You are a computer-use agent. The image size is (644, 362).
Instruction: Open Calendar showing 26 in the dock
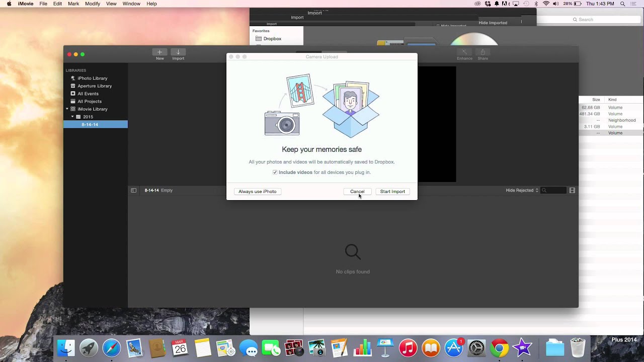pyautogui.click(x=180, y=348)
